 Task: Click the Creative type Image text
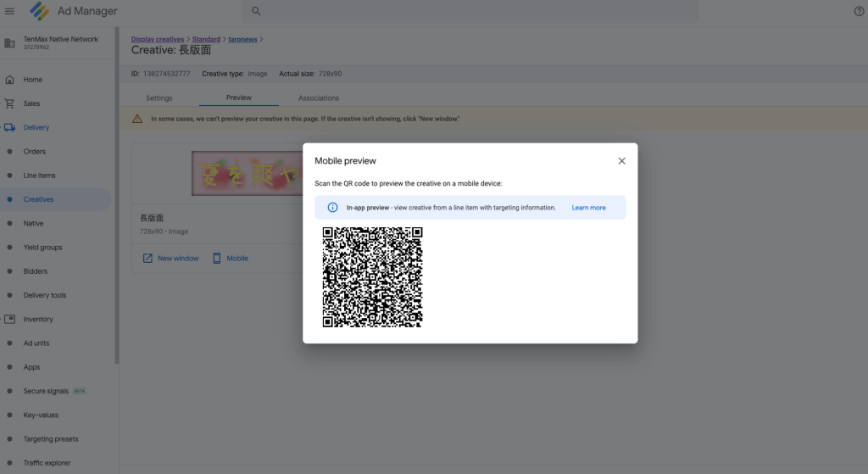(235, 74)
